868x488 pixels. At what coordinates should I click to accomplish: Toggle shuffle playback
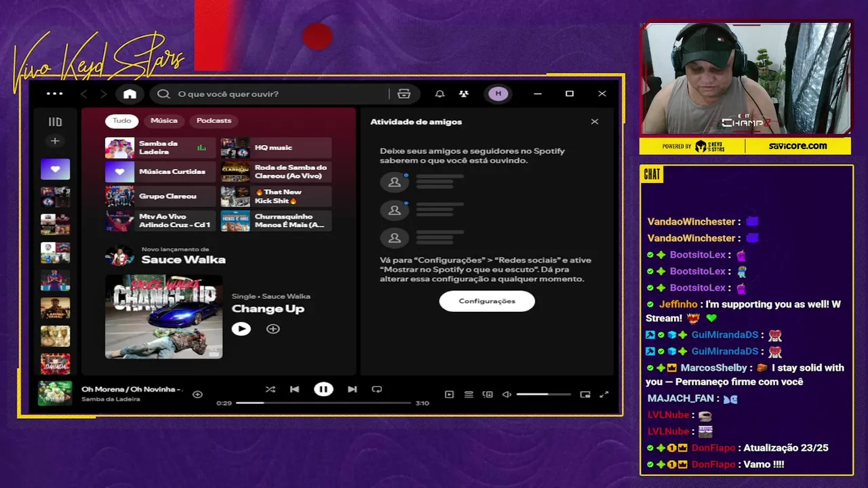click(x=270, y=389)
